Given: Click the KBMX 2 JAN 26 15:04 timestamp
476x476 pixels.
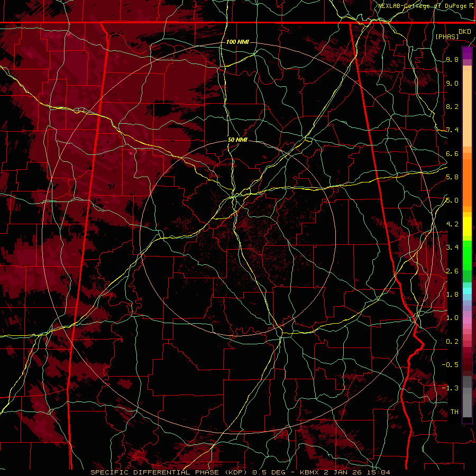Looking at the screenshot, I should (345, 472).
